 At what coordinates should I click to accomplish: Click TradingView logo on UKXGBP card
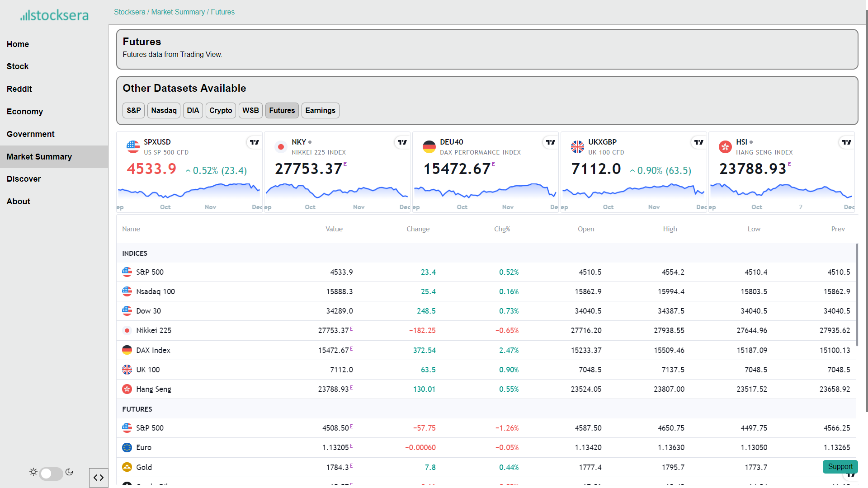698,142
